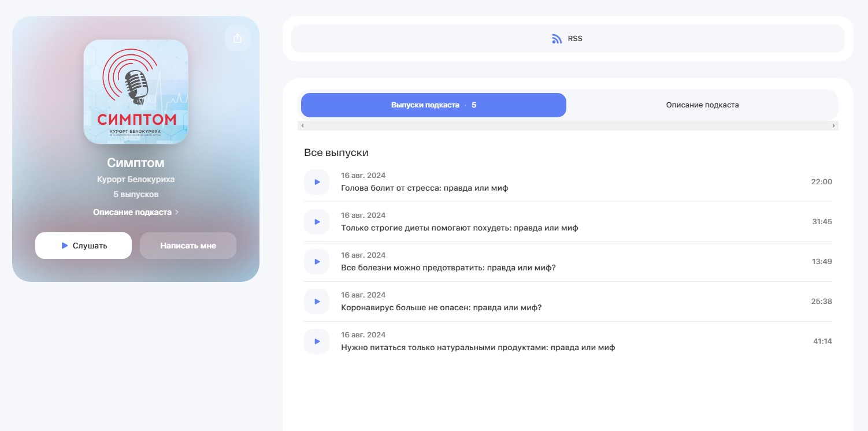This screenshot has width=868, height=431.
Task: Open episode title "Голова болит от стресса: правда или миф"
Action: click(x=425, y=188)
